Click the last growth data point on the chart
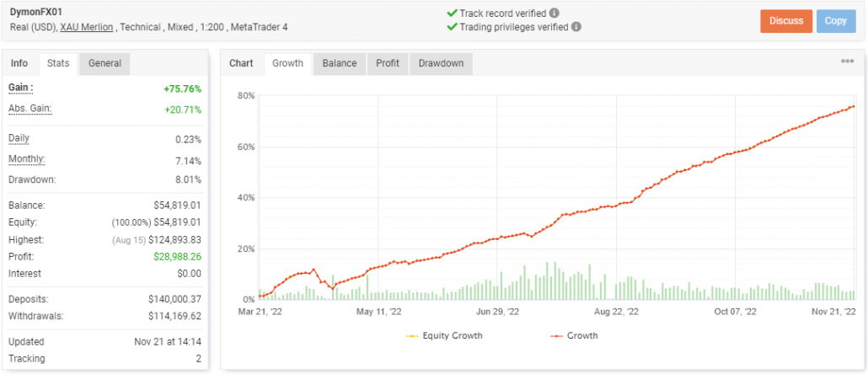This screenshot has height=374, width=868. pyautogui.click(x=854, y=106)
